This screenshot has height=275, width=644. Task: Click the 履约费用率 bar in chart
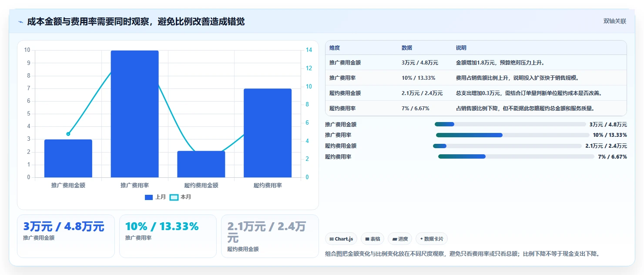click(x=268, y=133)
